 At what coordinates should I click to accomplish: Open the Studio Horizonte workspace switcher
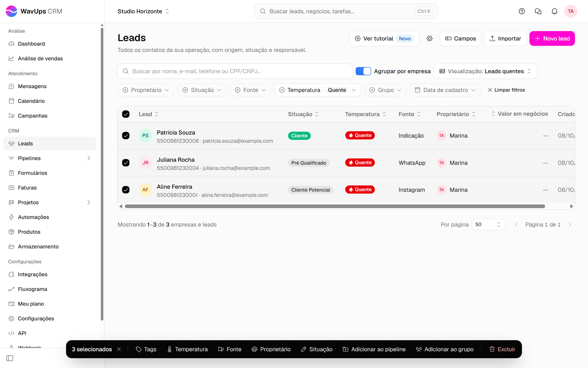[143, 11]
